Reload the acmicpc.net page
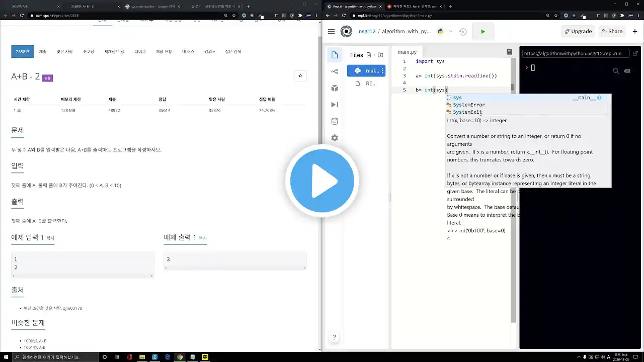The width and height of the screenshot is (644, 362). (22, 16)
